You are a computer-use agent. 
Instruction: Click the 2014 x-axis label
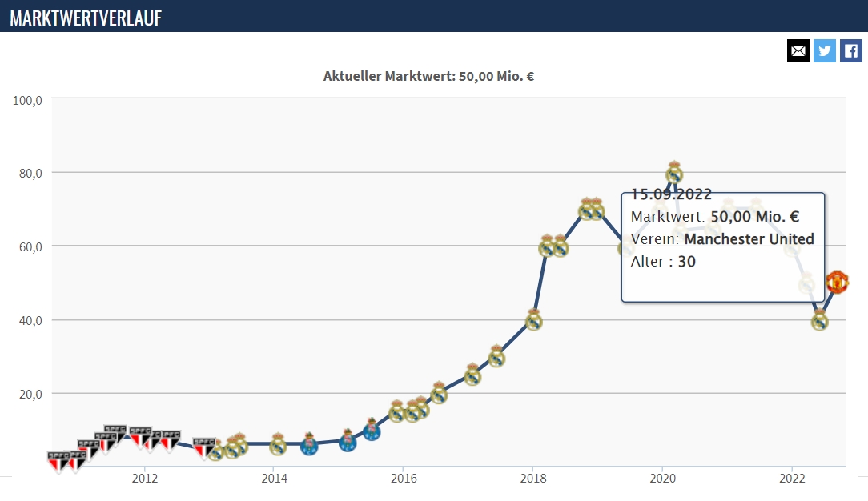click(x=274, y=479)
